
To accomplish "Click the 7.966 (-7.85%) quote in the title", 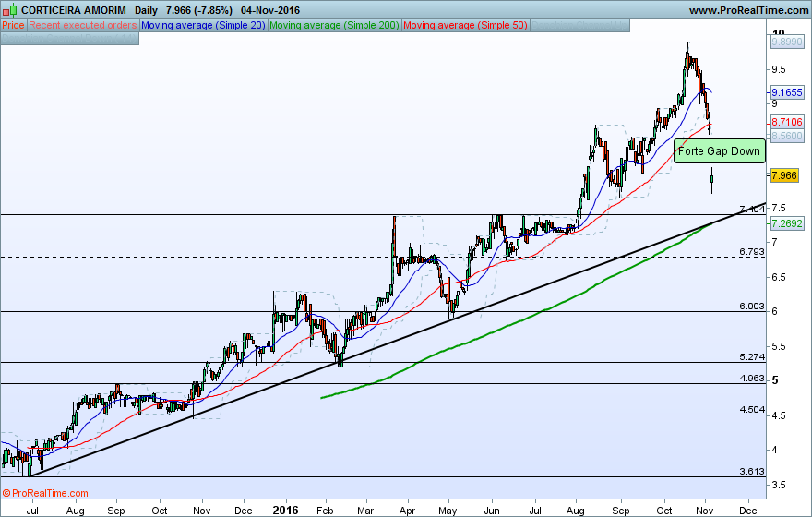I will click(x=199, y=10).
